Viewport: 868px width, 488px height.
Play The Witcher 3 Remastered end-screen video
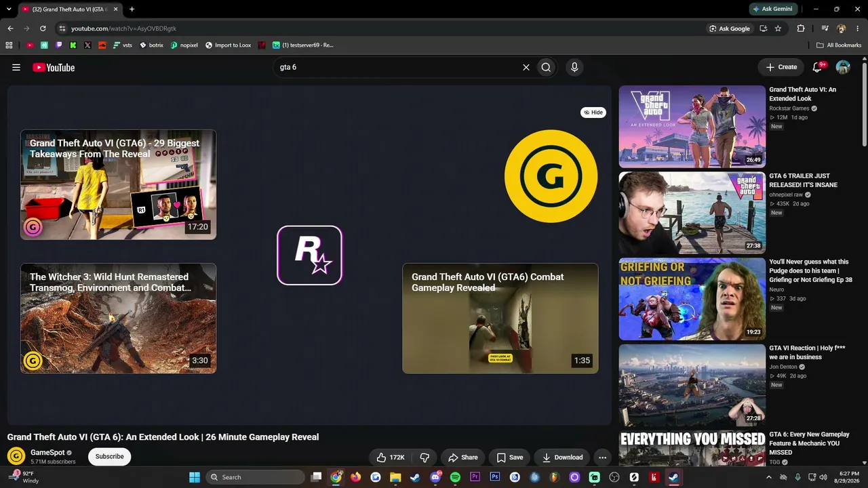click(x=119, y=318)
